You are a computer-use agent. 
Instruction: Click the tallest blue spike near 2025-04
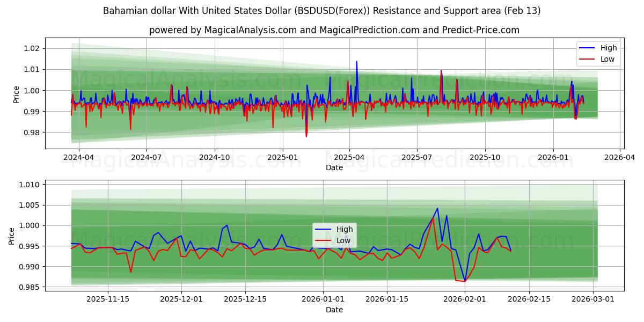tap(356, 63)
